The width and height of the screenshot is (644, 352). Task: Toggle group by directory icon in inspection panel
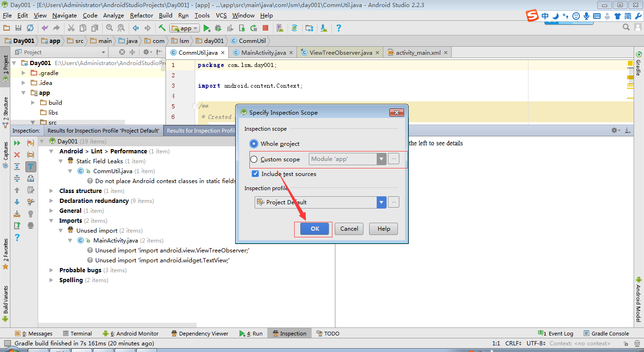click(31, 155)
